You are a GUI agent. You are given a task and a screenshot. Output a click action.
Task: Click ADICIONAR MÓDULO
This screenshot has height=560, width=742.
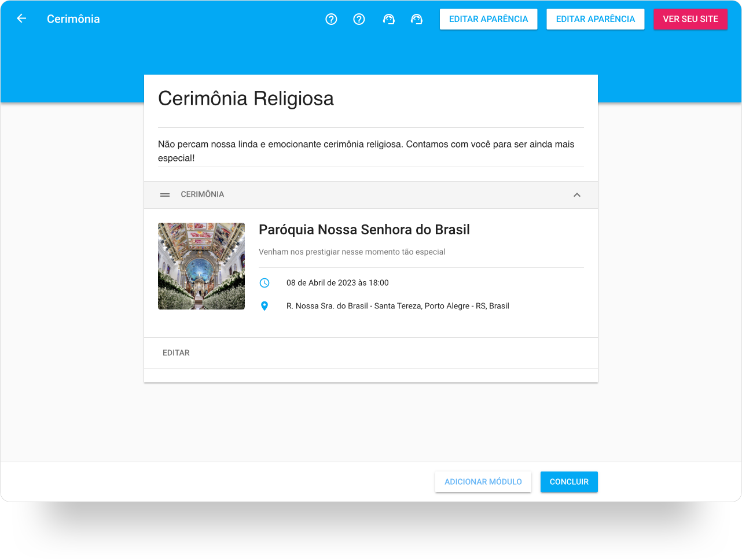483,482
